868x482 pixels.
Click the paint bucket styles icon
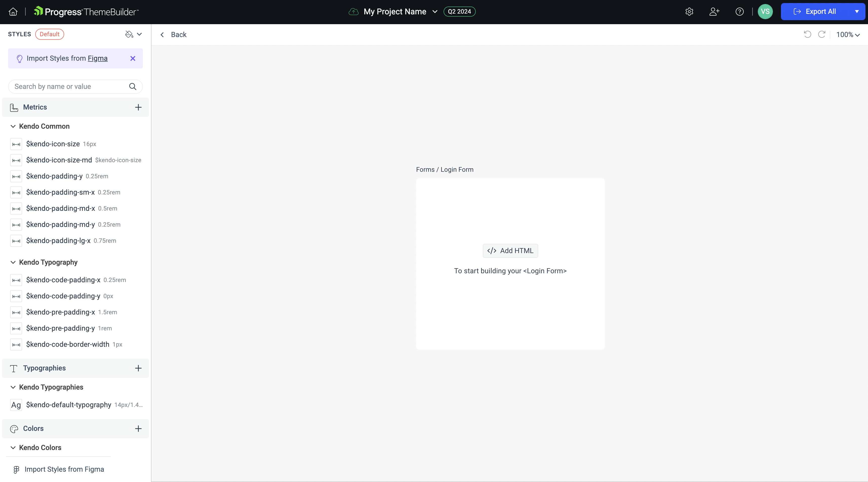(129, 35)
